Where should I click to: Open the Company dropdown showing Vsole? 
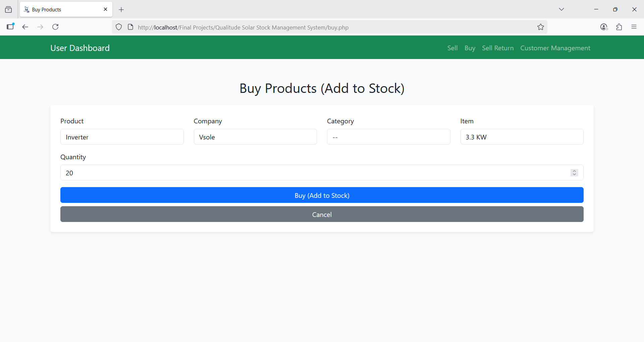point(255,137)
